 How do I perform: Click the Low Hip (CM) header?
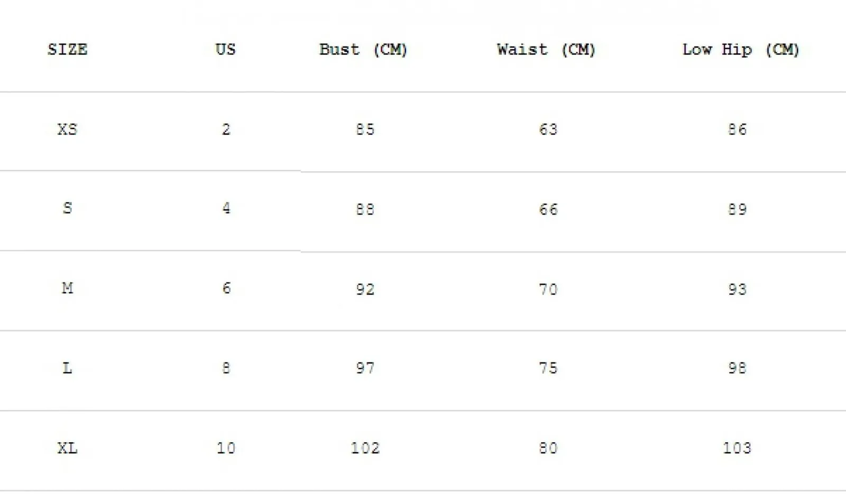click(x=741, y=50)
